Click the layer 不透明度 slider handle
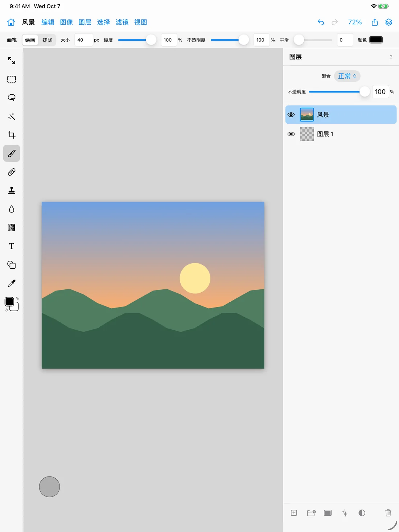 (x=365, y=92)
